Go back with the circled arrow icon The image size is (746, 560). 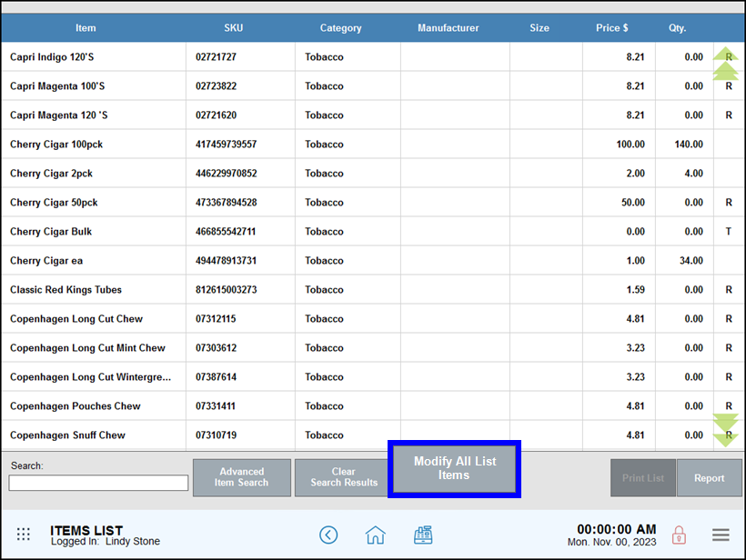point(328,535)
